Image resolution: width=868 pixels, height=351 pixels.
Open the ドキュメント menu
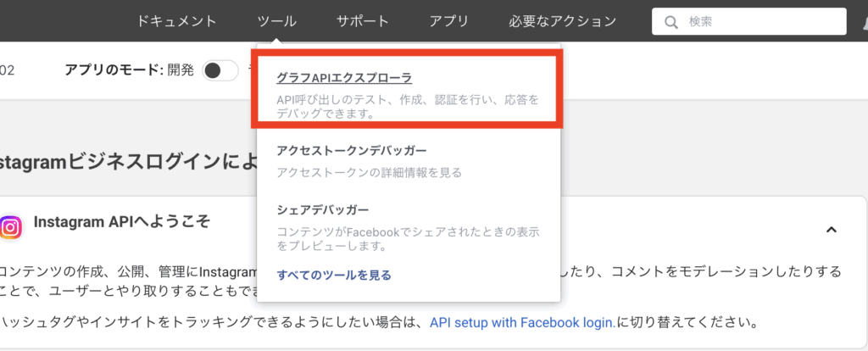click(x=176, y=21)
